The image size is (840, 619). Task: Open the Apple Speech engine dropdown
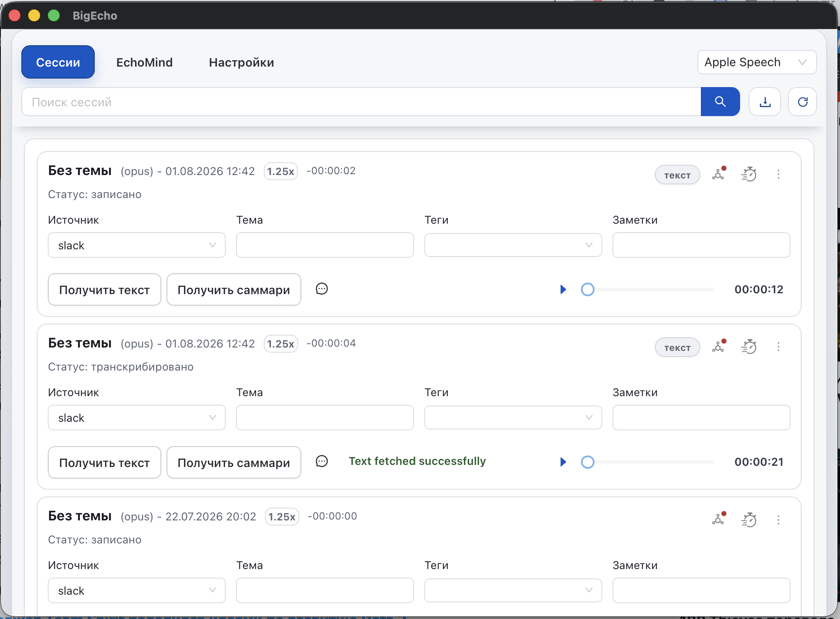coord(757,62)
